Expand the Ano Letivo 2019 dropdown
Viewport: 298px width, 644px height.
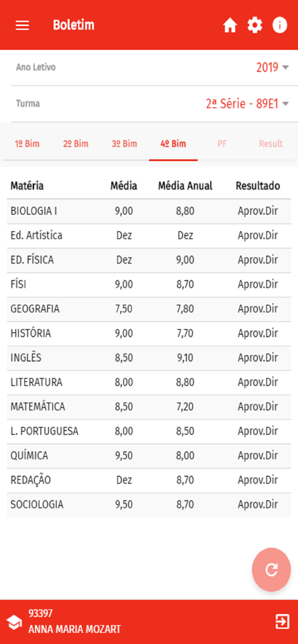click(x=272, y=67)
